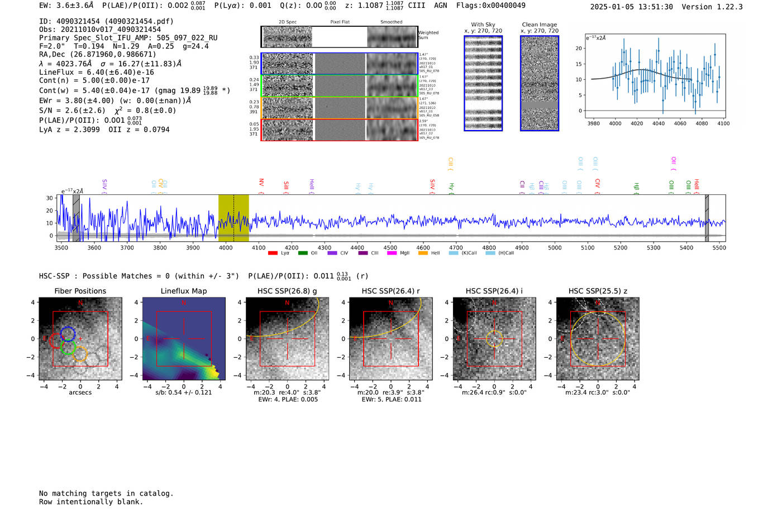Click the 'EWr: 5, PLAE: 0.011' caption
Screen dimensions: 782x532
click(392, 399)
